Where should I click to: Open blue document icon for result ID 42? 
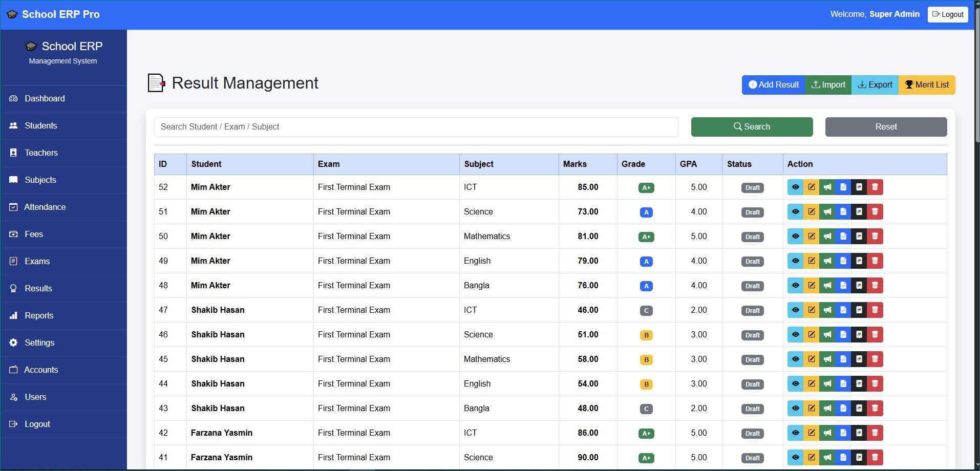(x=843, y=433)
